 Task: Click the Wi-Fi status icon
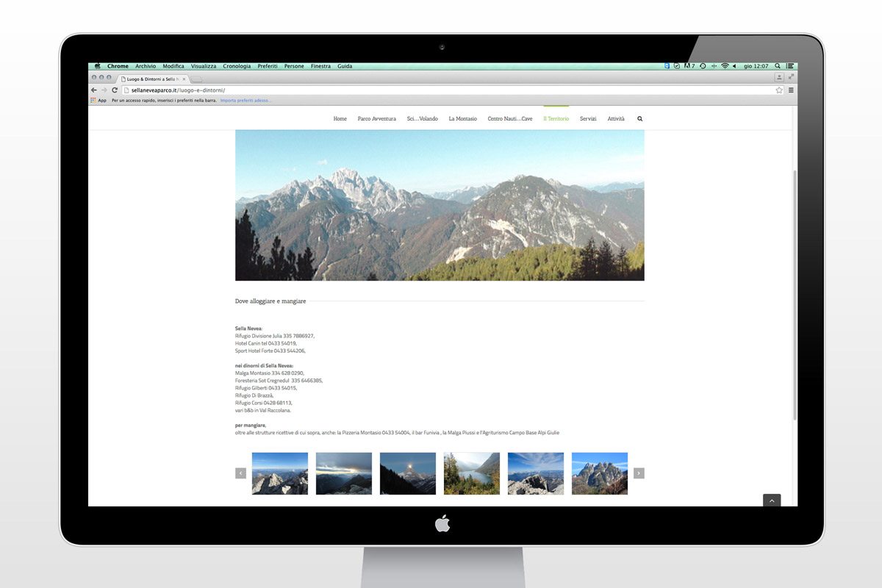(724, 66)
